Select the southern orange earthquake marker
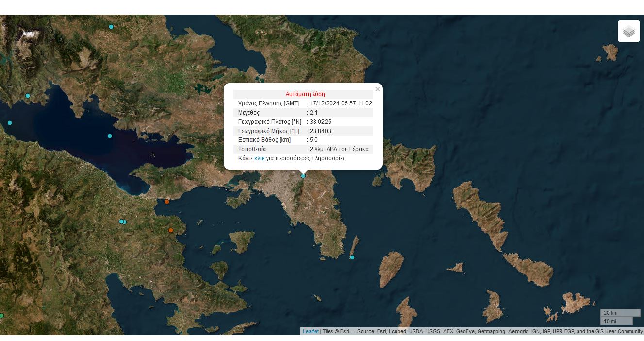644x341 pixels. point(171,230)
